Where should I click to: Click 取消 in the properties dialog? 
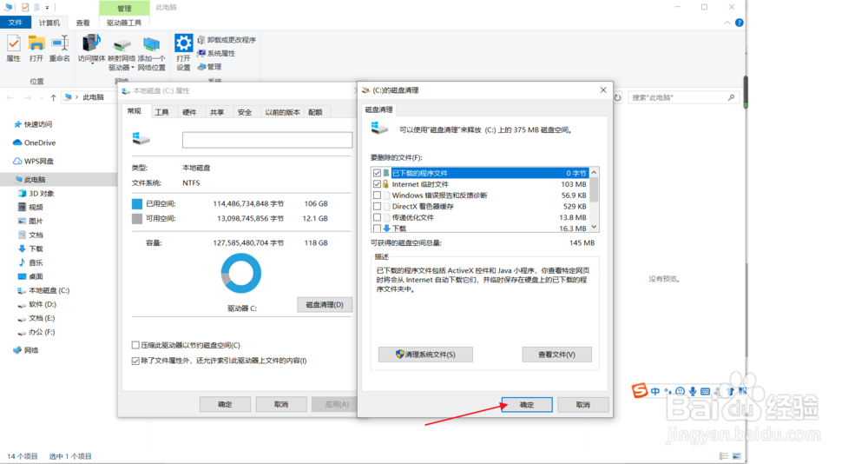(x=281, y=404)
